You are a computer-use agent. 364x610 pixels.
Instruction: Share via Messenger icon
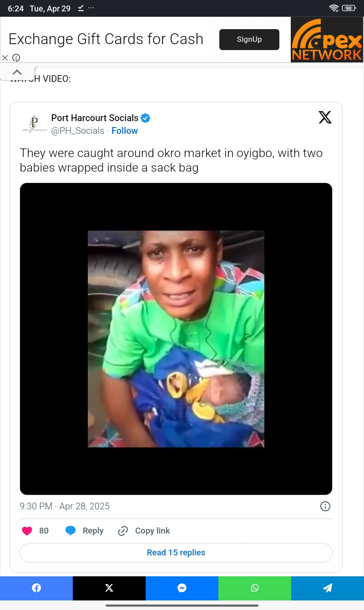(x=182, y=588)
